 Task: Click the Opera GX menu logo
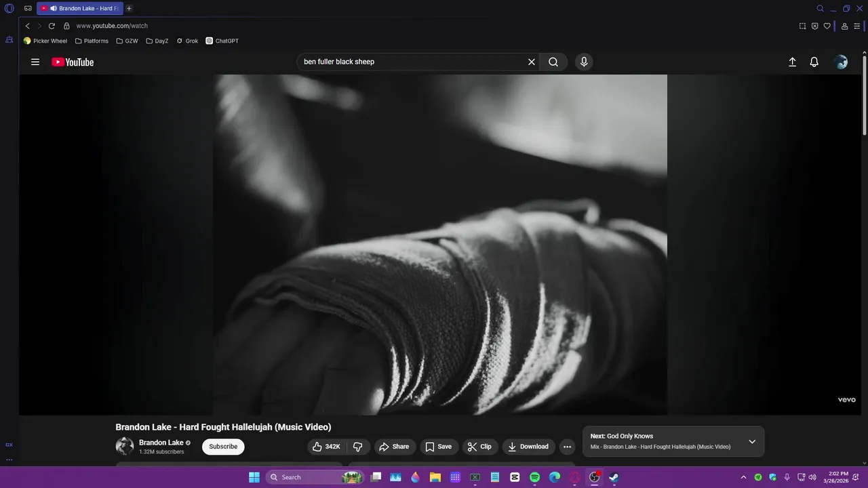tap(9, 8)
